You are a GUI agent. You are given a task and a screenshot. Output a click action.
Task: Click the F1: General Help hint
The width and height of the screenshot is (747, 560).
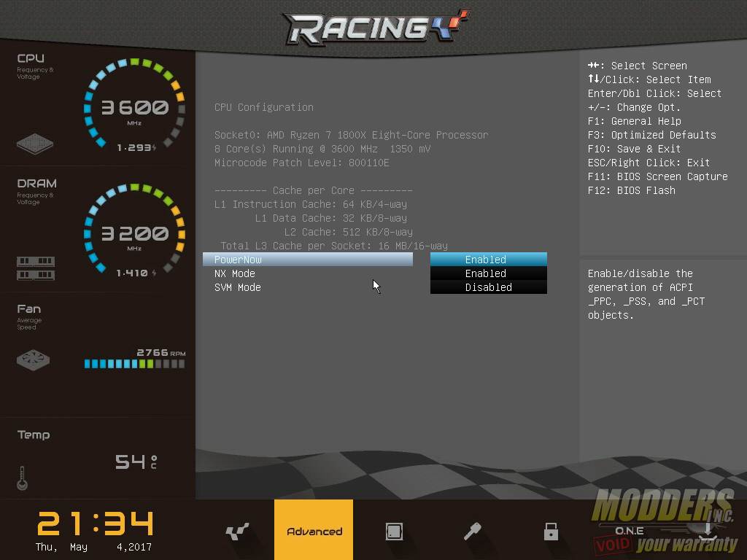click(634, 122)
